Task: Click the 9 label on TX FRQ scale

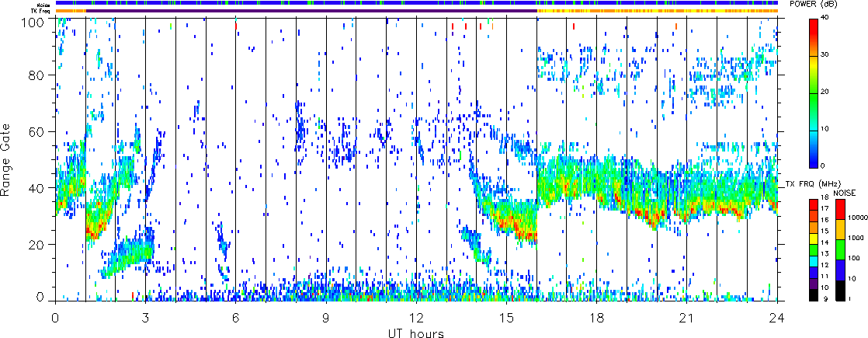Action: 825,299
